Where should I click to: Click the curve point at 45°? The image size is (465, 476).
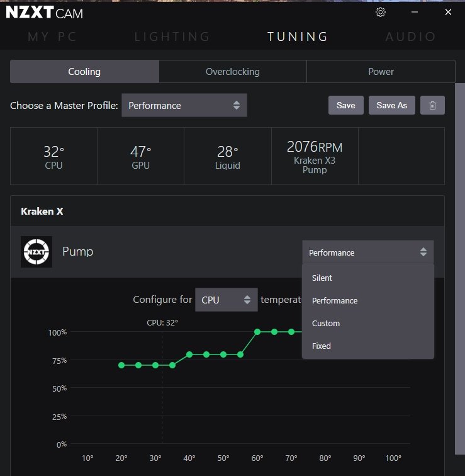(206, 354)
